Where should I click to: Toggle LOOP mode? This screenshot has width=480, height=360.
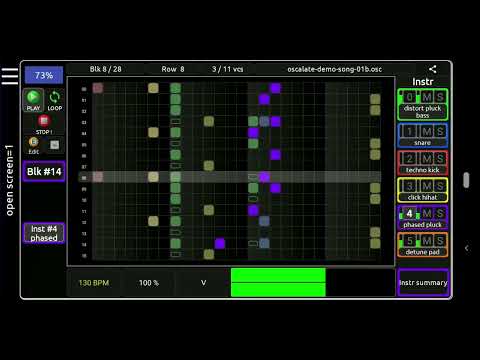coord(54,100)
